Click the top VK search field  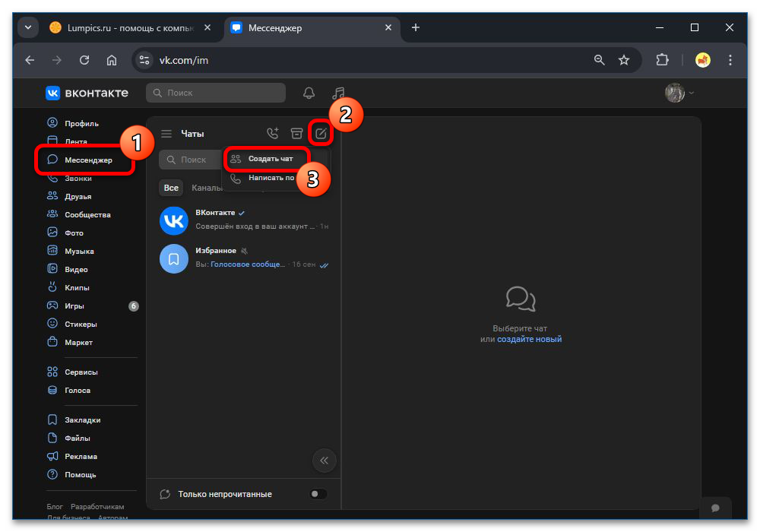click(216, 93)
